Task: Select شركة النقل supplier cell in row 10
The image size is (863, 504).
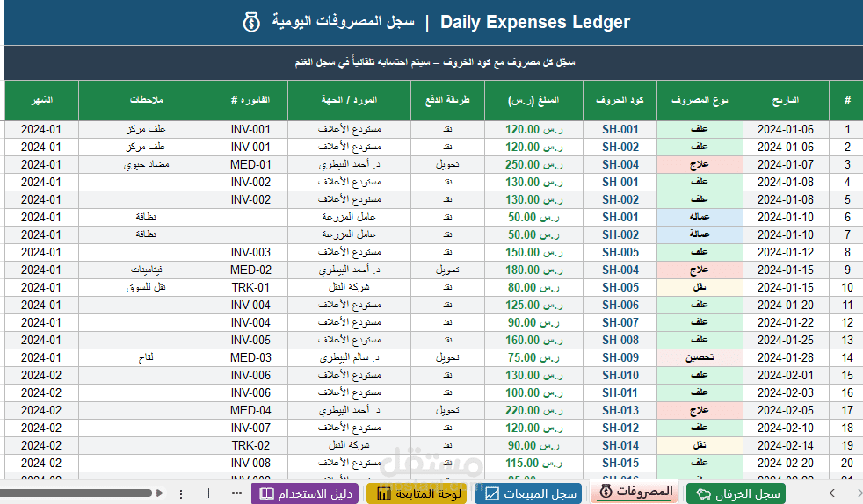Action: [x=349, y=287]
